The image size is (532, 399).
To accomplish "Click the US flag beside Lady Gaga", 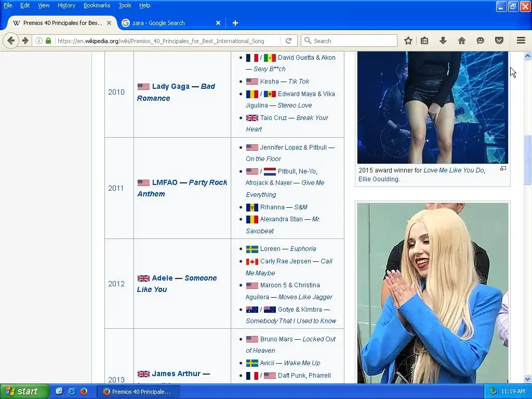I will (143, 87).
